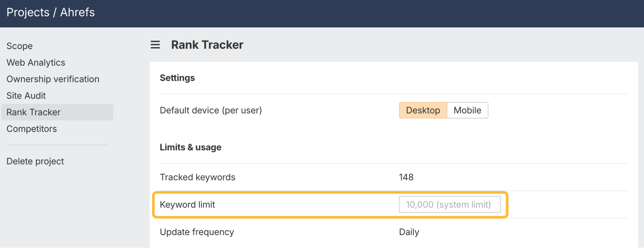Click Ahrefs project name in the breadcrumb
This screenshot has width=644, height=248.
click(78, 12)
